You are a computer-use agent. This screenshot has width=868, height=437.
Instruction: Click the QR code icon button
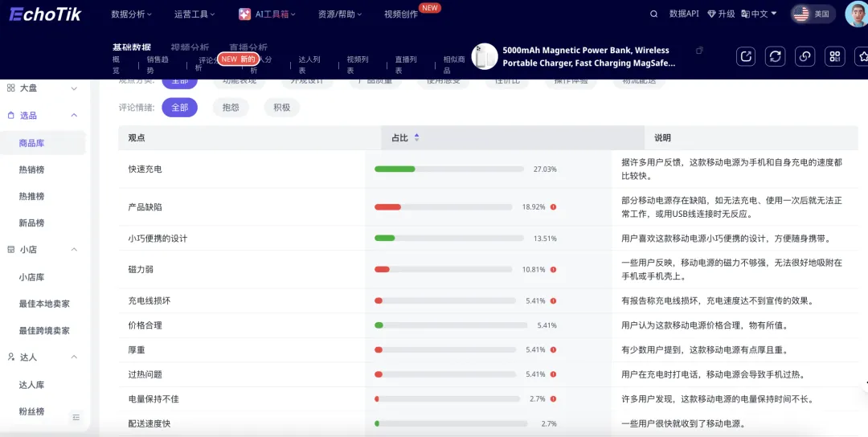tap(834, 56)
